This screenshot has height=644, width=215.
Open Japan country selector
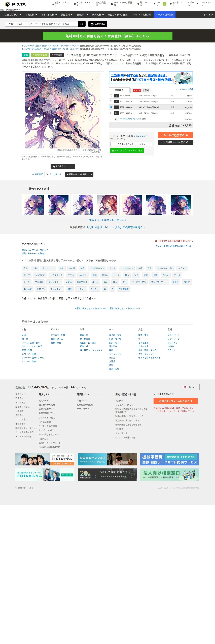189,387
